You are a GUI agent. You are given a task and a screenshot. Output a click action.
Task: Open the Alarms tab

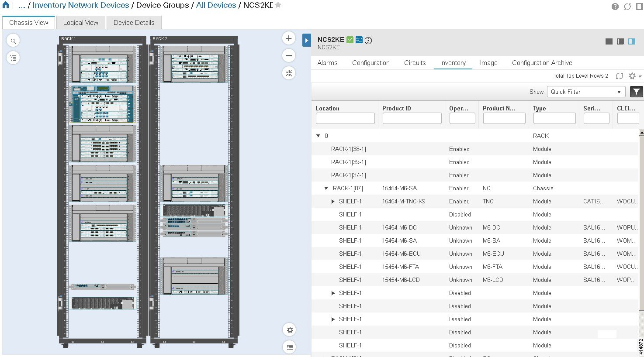click(x=327, y=63)
